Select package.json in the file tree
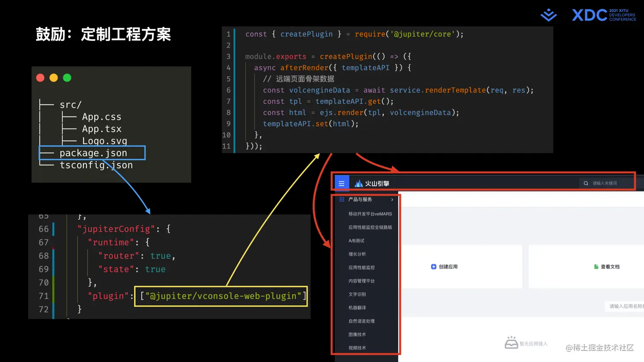Viewport: 644px width, 362px height. (x=93, y=153)
